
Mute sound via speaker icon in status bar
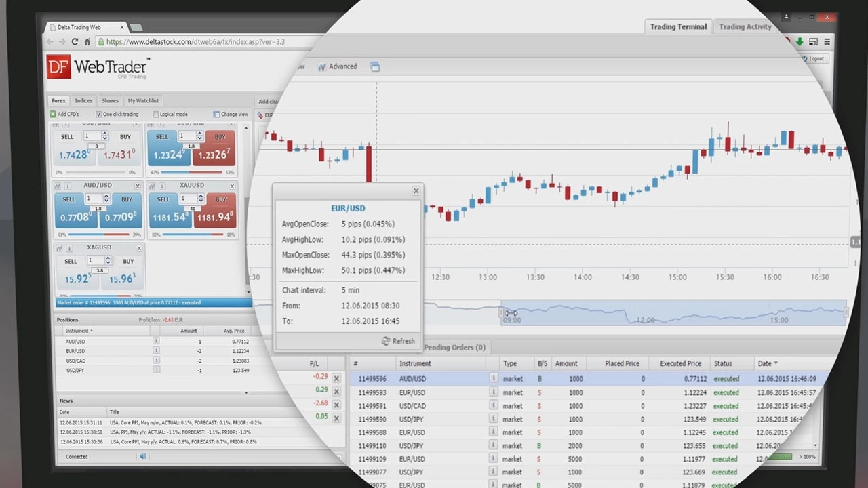143,456
